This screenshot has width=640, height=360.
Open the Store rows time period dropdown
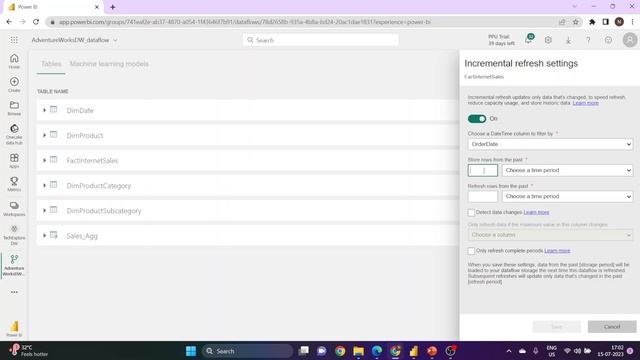(567, 170)
